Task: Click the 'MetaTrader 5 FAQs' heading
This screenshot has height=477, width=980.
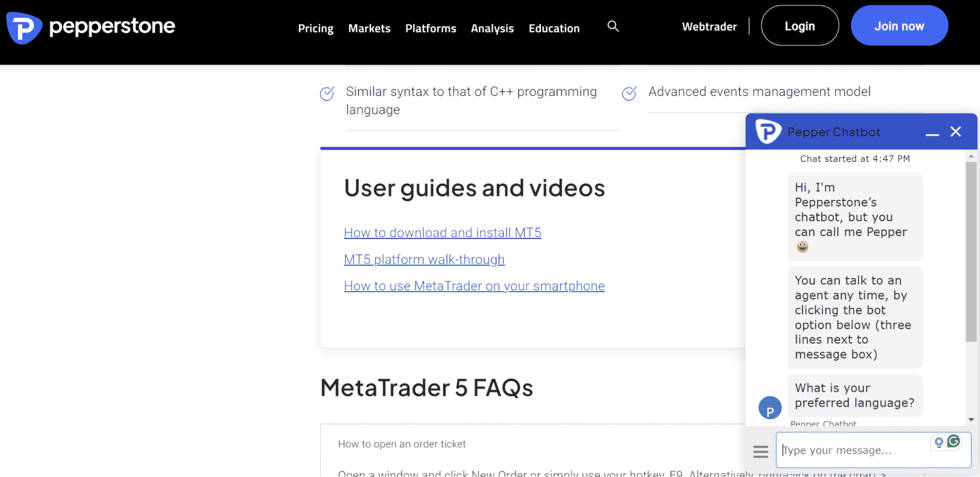Action: pyautogui.click(x=426, y=388)
